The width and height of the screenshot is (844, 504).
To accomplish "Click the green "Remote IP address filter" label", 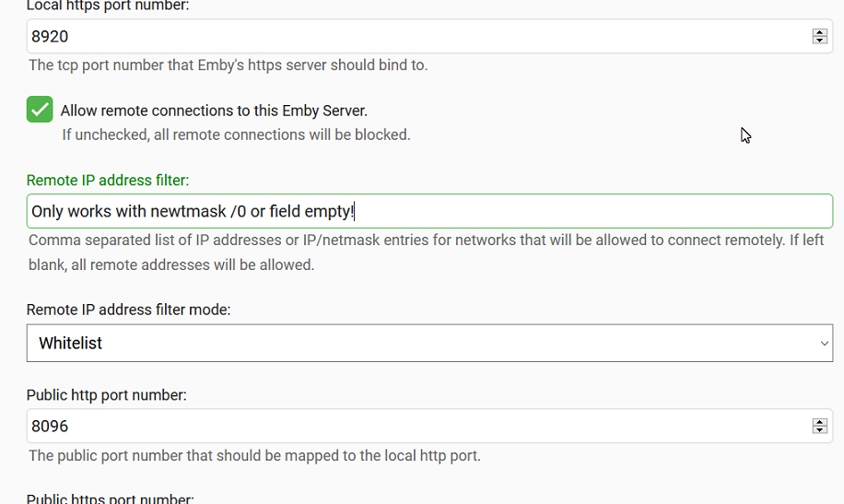I will coord(108,180).
